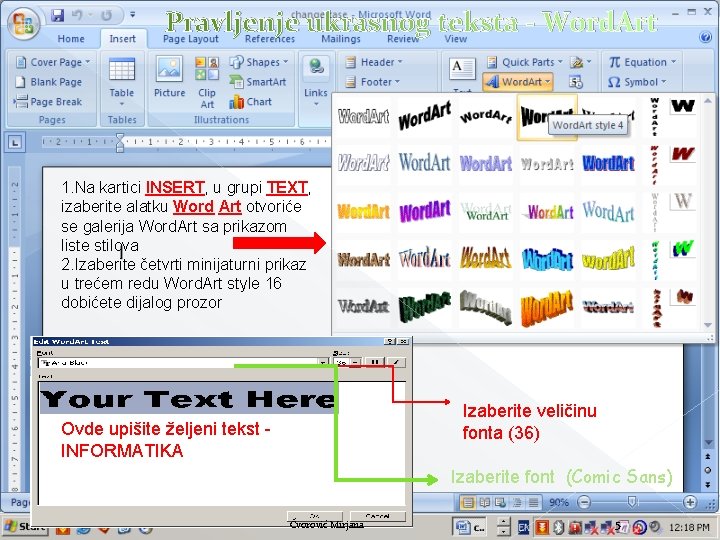The height and width of the screenshot is (540, 720).
Task: Click the zoom slider handle
Action: click(632, 502)
